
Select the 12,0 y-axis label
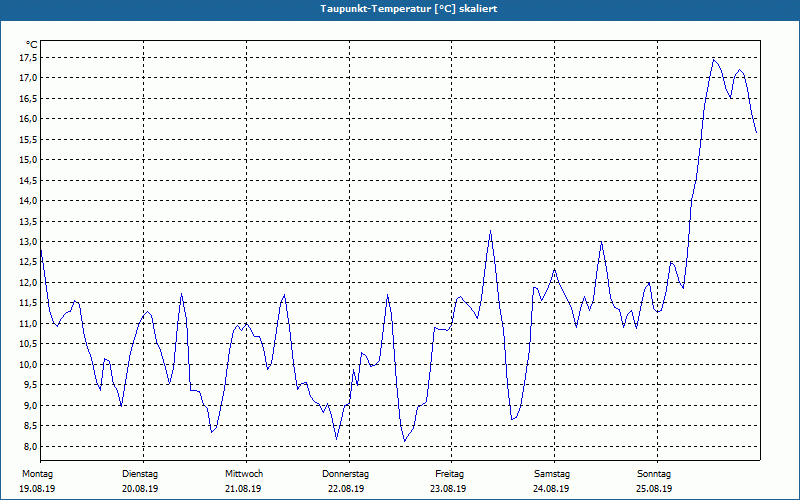[29, 283]
